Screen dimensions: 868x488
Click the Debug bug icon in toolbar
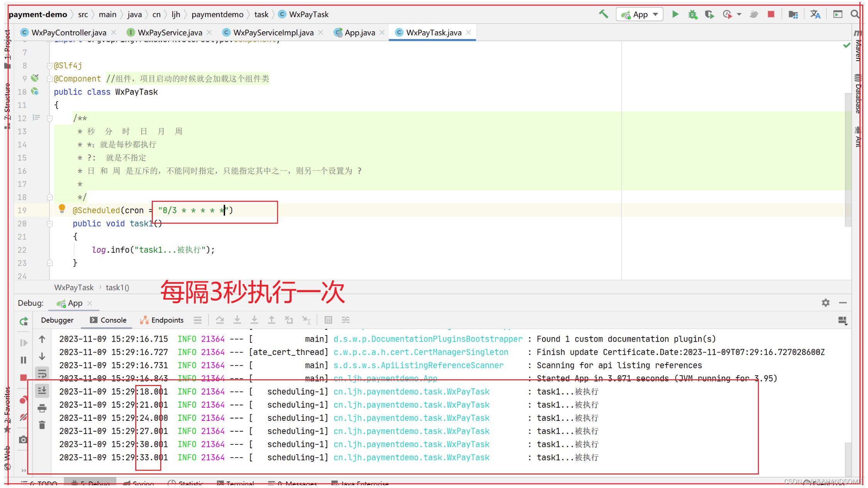(692, 14)
